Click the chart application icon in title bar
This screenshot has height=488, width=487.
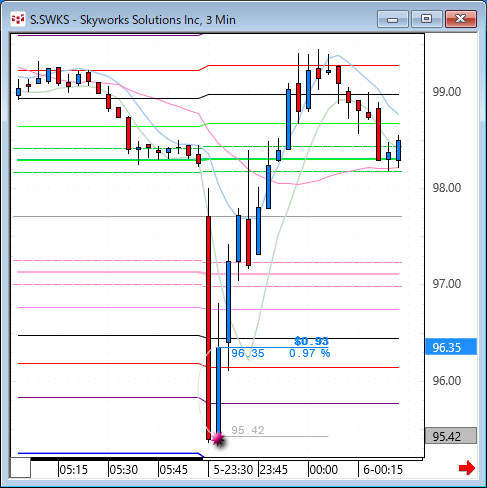point(18,19)
